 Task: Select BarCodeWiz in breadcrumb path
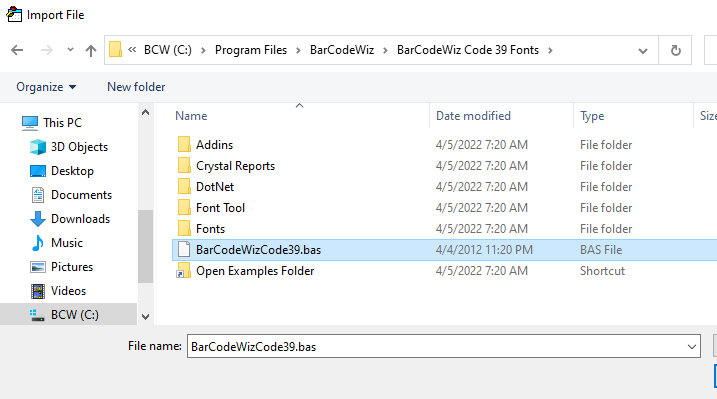(x=342, y=50)
